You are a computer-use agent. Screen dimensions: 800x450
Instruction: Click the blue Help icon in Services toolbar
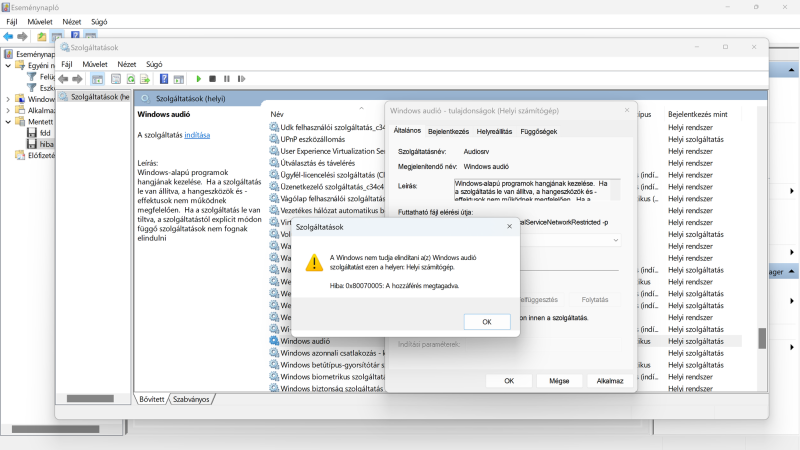click(x=164, y=79)
